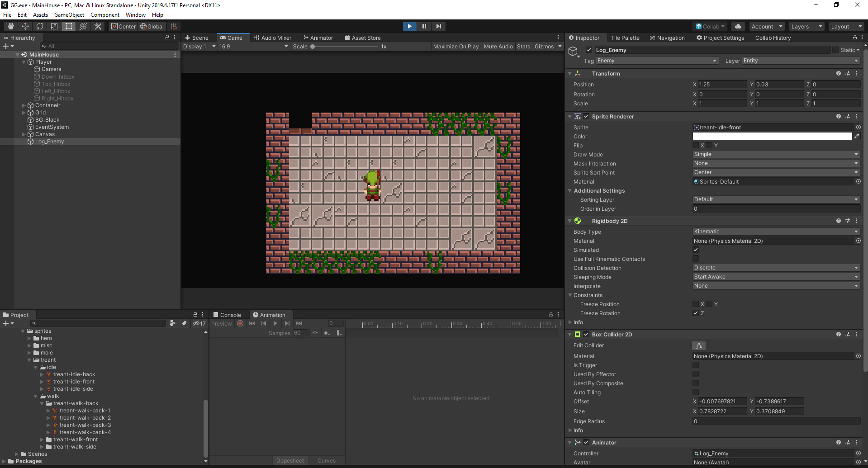Toggle the Hierarchy panel lock icon
Screen dimensions: 868x468
167,38
